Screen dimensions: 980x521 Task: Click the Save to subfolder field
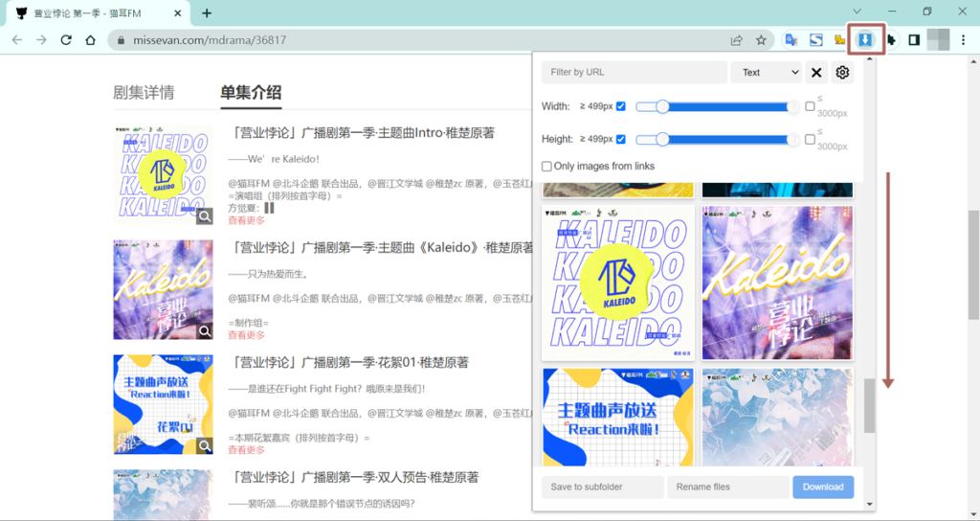(603, 487)
